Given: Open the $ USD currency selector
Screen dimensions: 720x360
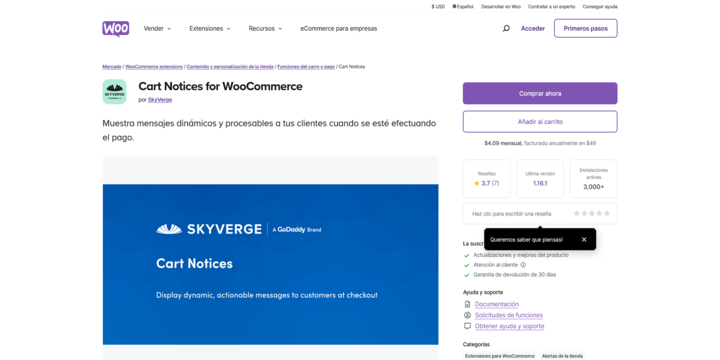Looking at the screenshot, I should 438,7.
